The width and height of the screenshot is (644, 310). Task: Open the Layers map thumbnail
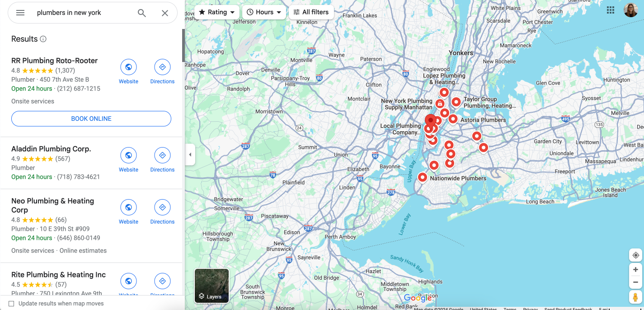212,286
